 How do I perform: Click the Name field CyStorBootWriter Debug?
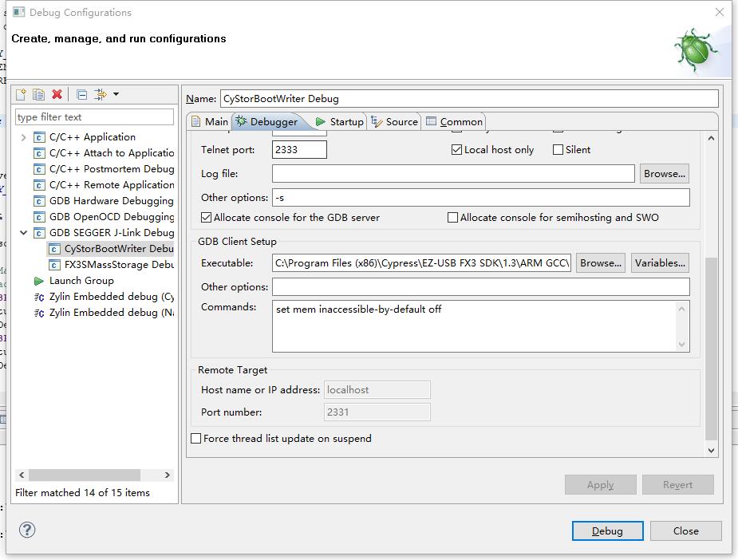coord(469,99)
